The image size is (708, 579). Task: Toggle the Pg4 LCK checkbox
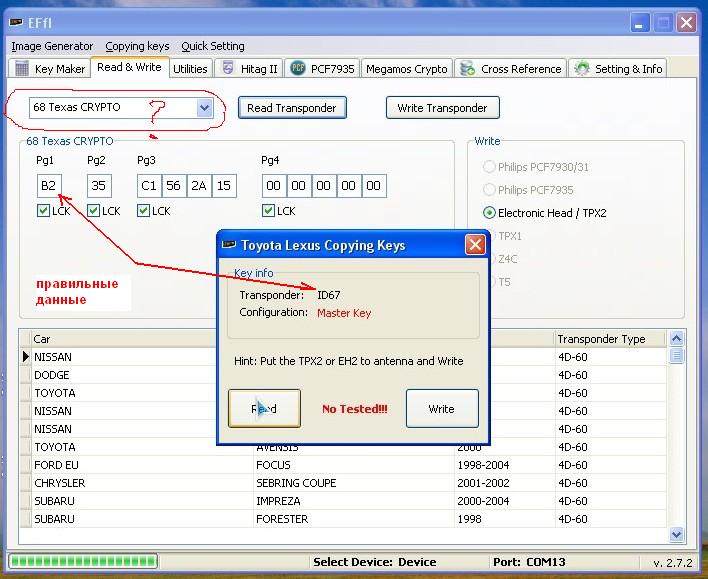coord(268,210)
